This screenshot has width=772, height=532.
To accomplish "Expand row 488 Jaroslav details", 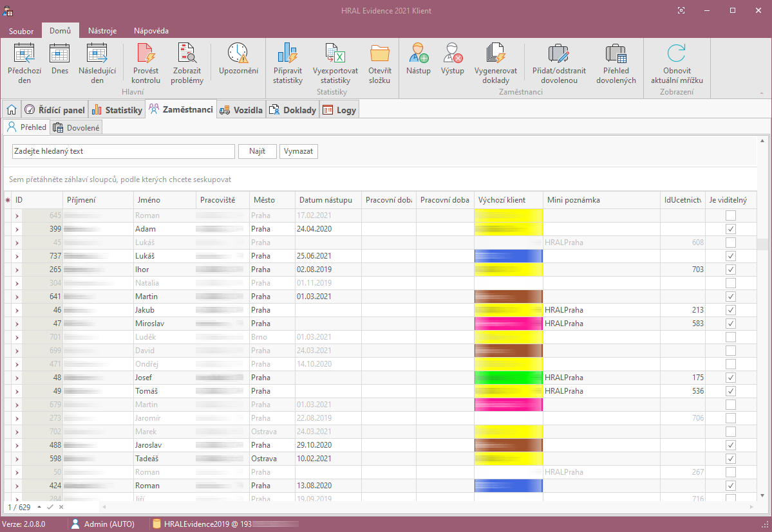I will click(17, 445).
